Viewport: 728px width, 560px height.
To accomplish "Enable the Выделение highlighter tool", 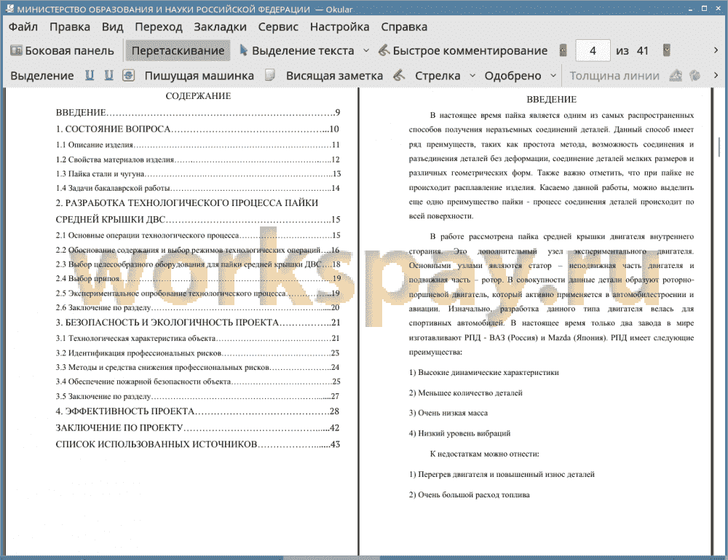I will [x=41, y=76].
